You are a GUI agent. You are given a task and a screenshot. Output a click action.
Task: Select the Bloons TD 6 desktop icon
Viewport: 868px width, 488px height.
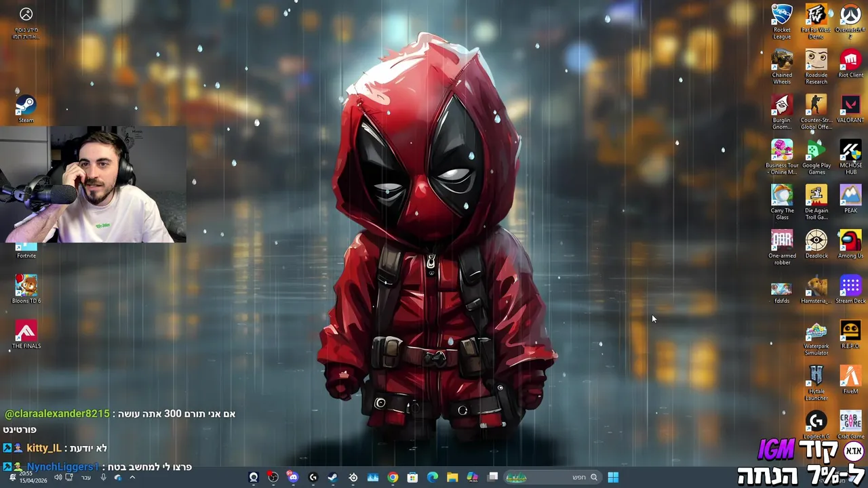[26, 290]
